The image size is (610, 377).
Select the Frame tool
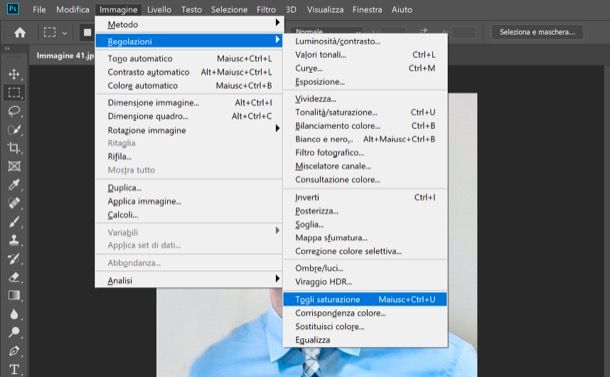pos(14,166)
